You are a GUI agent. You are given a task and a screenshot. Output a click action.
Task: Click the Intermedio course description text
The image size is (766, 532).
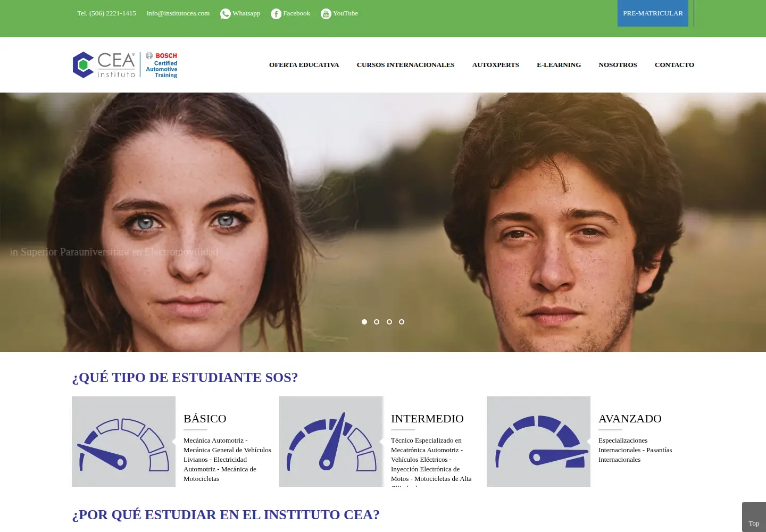pyautogui.click(x=432, y=461)
